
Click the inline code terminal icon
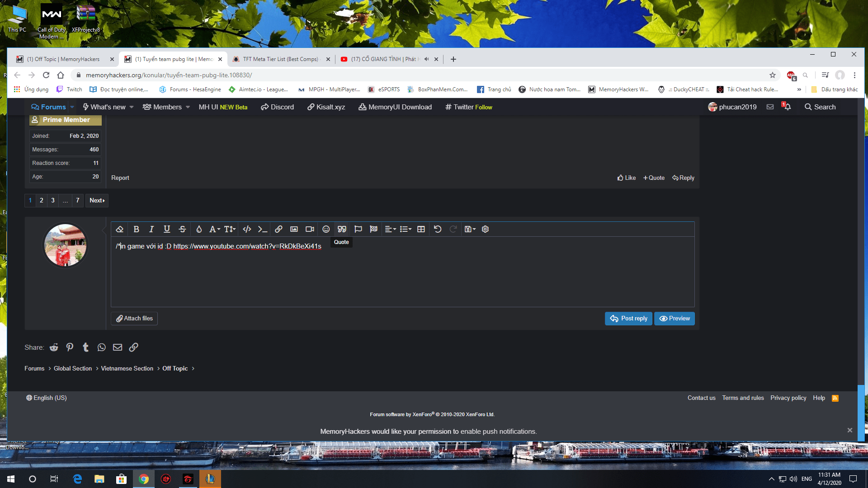coord(262,229)
